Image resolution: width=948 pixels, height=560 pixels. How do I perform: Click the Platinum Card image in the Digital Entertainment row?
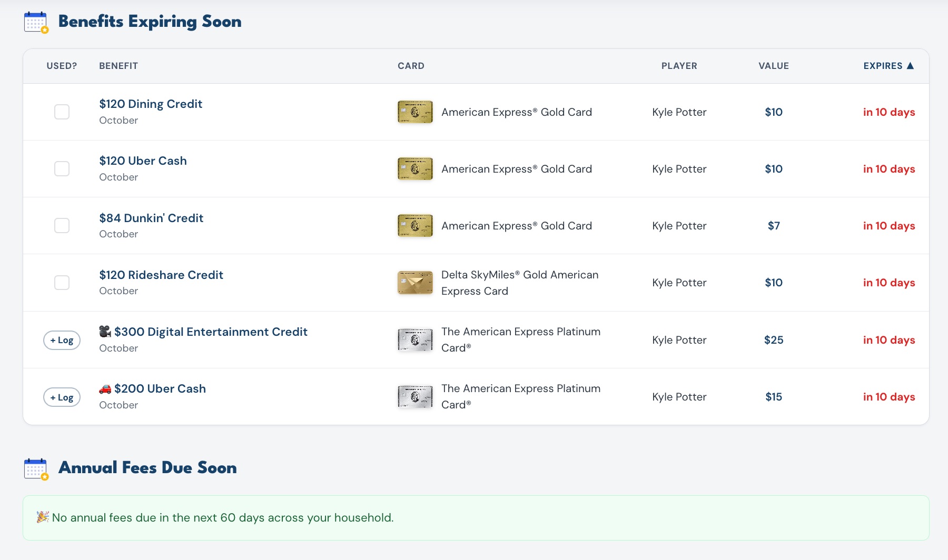pyautogui.click(x=415, y=340)
